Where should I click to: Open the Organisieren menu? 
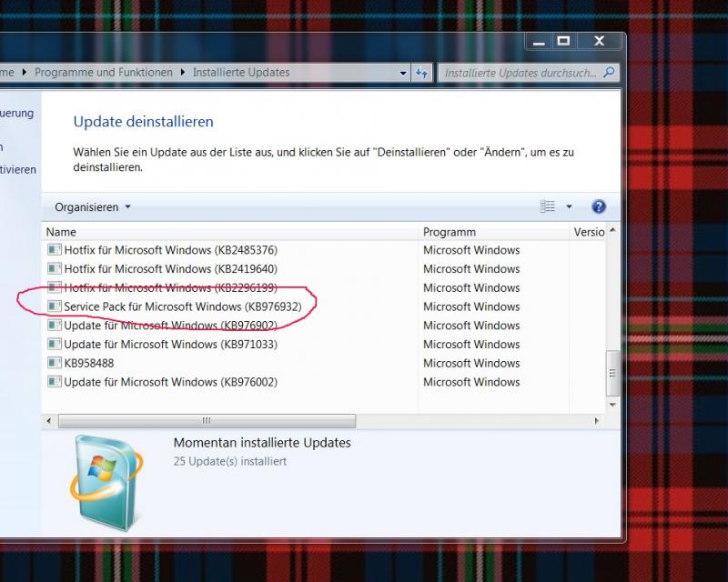[93, 207]
